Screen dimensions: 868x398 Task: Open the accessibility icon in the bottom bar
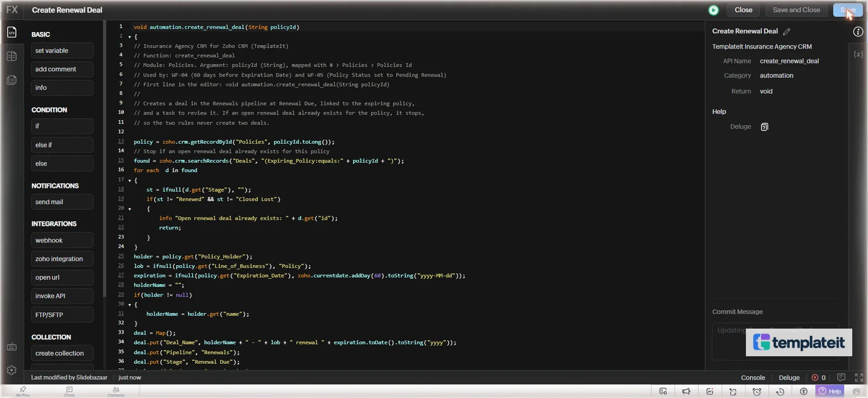click(x=803, y=391)
